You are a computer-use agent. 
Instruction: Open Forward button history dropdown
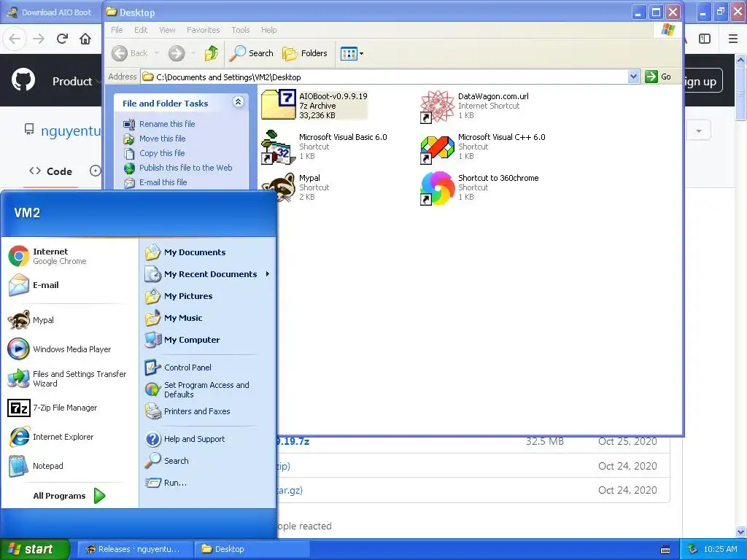pyautogui.click(x=193, y=53)
